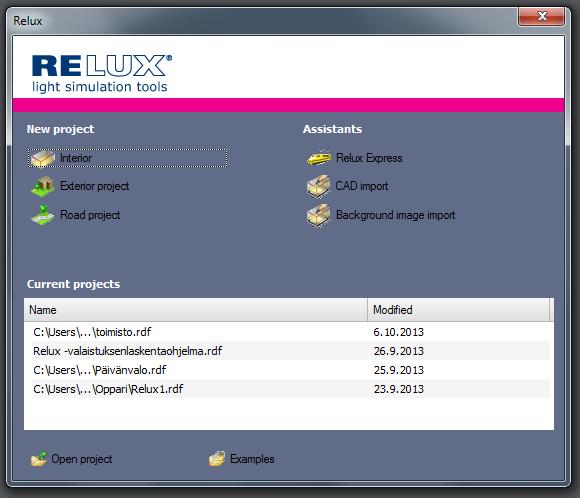Click the Background image import icon
580x498 pixels.
[x=318, y=215]
